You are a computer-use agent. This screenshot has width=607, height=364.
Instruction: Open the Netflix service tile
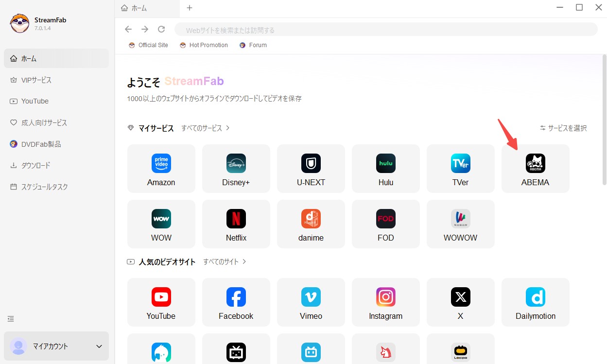236,224
